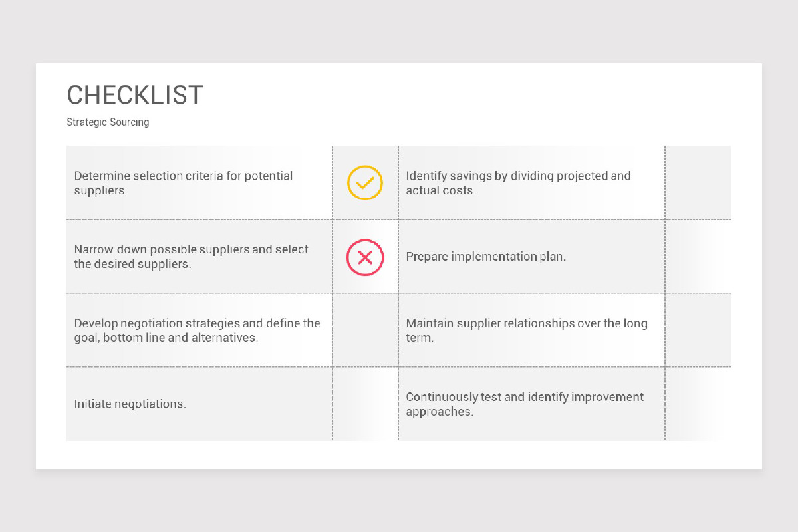Check the empty box beside negotiation strategies row
Screen dimensions: 798x532
(365, 331)
